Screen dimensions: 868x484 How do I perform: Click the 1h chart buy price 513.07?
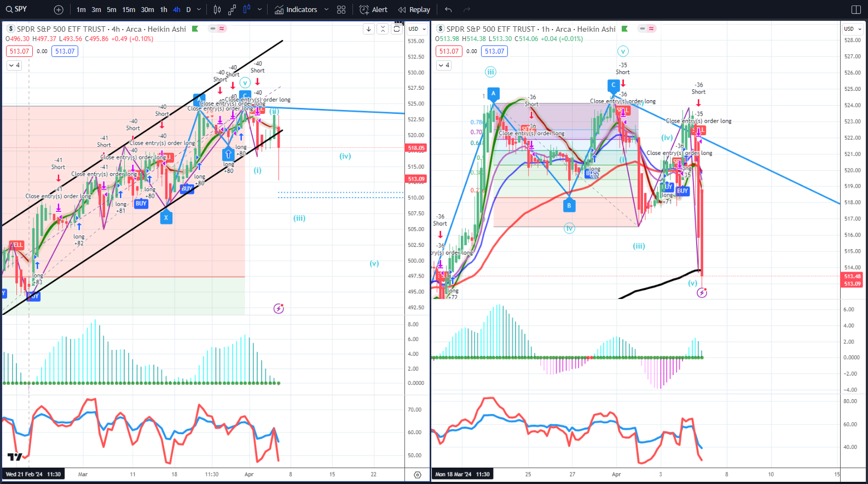click(494, 51)
